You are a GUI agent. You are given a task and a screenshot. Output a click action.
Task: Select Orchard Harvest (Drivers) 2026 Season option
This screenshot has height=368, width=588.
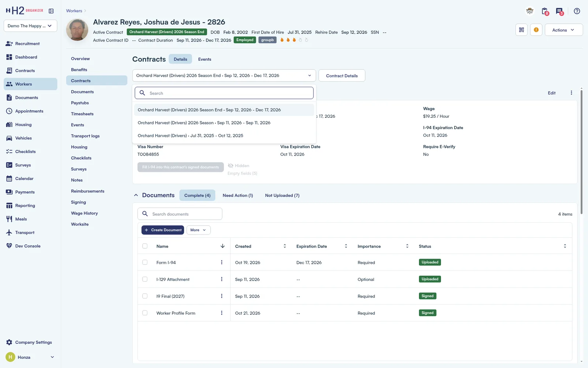(223, 123)
